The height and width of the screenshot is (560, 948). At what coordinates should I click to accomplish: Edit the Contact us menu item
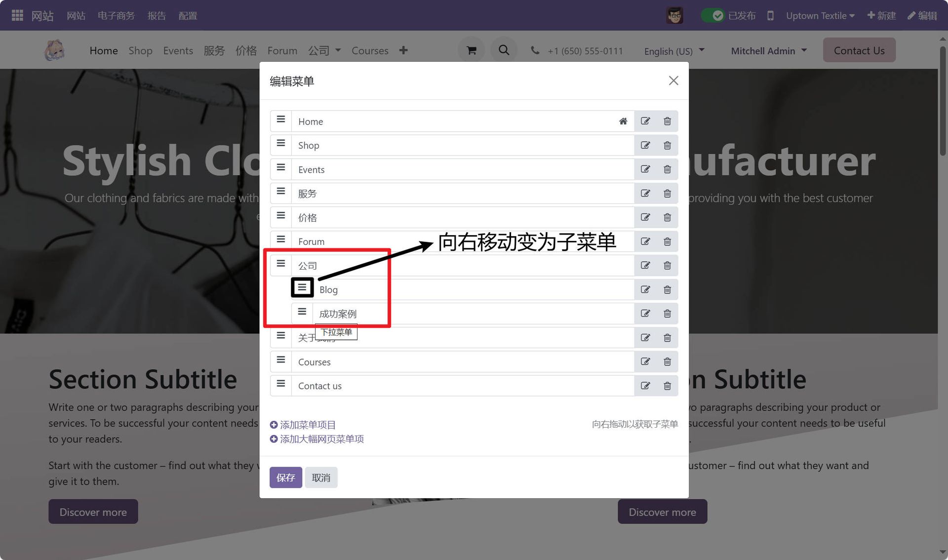pyautogui.click(x=645, y=386)
